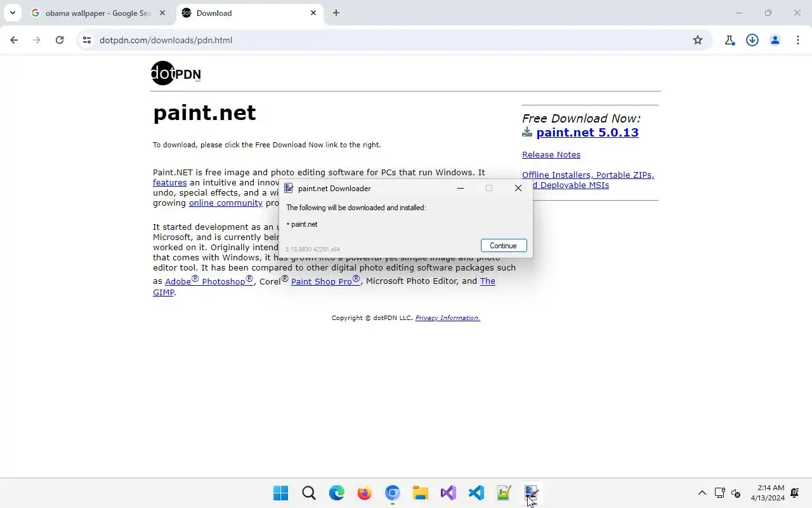Click the paint.net Downloader title bar icon
The height and width of the screenshot is (508, 812).
point(289,188)
